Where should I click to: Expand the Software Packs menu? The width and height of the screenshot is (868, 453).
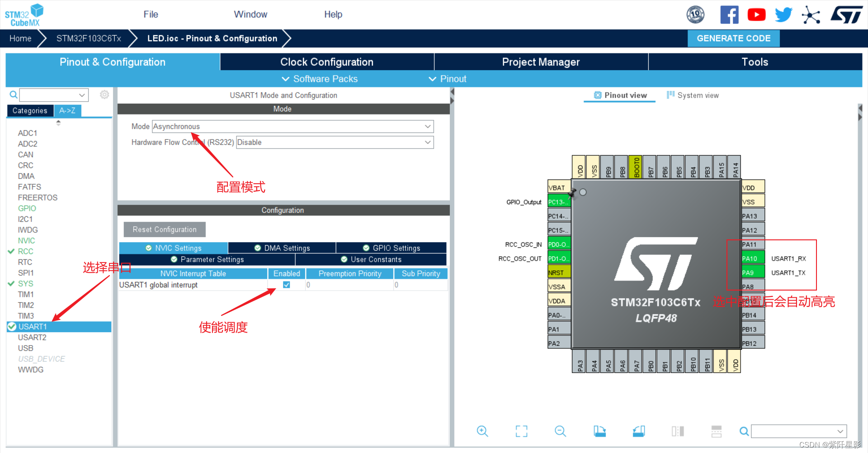(x=320, y=79)
